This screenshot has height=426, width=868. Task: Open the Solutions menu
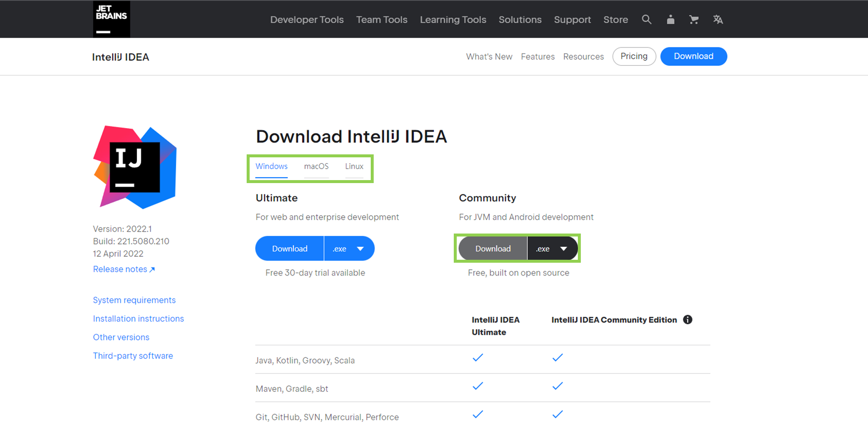pos(520,20)
